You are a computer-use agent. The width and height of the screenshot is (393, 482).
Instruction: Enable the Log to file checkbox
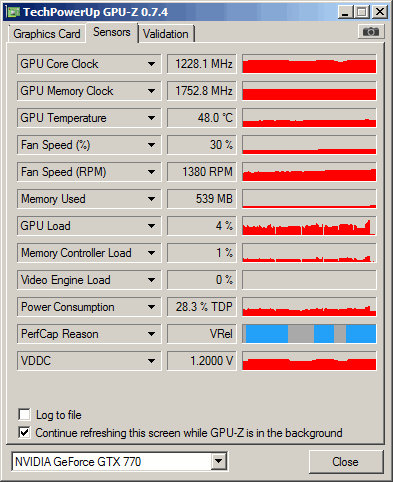click(x=24, y=415)
